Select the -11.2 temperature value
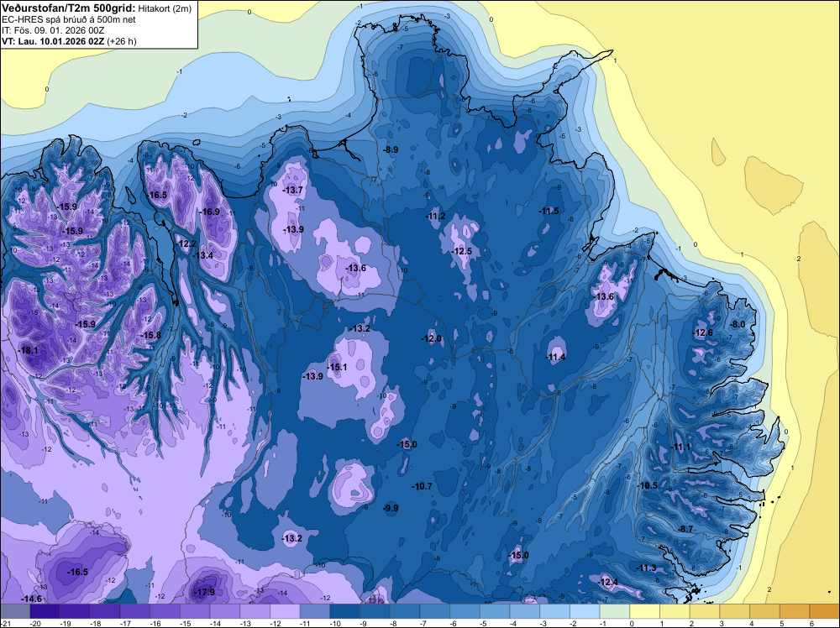 coord(435,216)
